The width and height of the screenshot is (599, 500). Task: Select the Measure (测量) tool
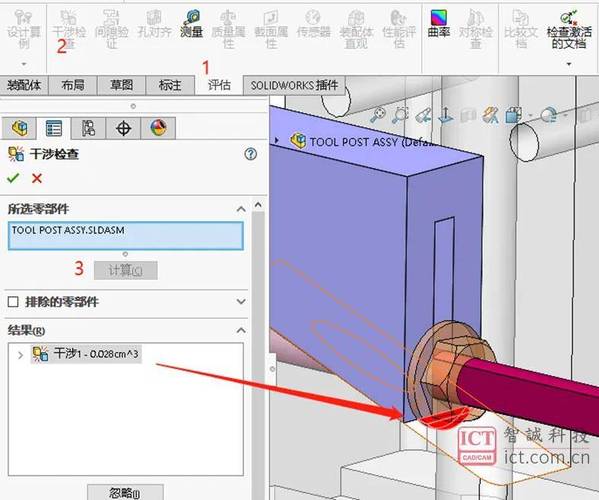[192, 24]
